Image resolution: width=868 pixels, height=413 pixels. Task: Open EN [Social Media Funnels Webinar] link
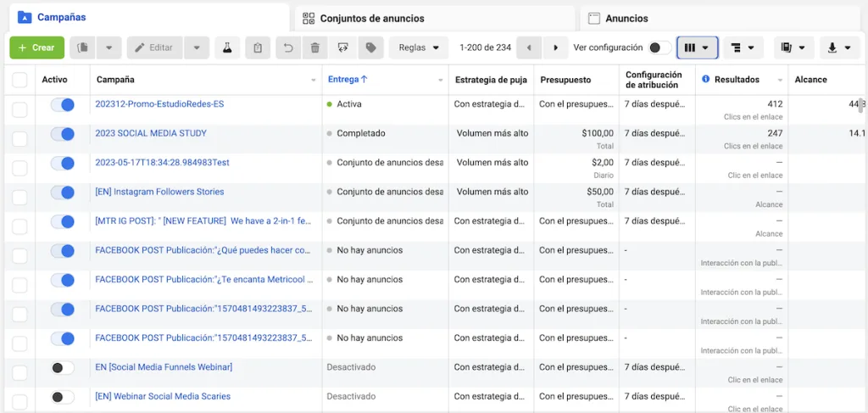click(x=164, y=367)
